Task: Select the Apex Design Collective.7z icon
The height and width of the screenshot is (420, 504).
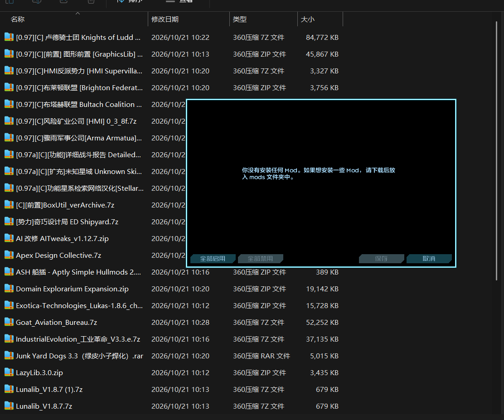Action: tap(9, 255)
